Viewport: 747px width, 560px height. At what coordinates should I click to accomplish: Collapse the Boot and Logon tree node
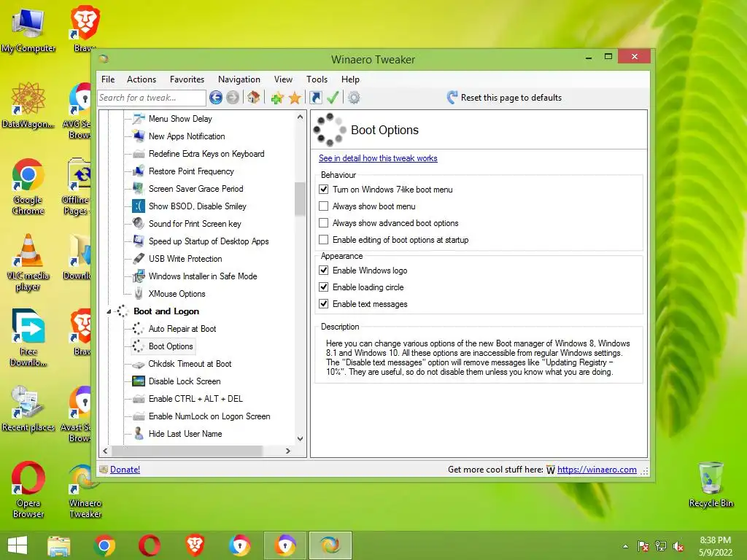(109, 311)
